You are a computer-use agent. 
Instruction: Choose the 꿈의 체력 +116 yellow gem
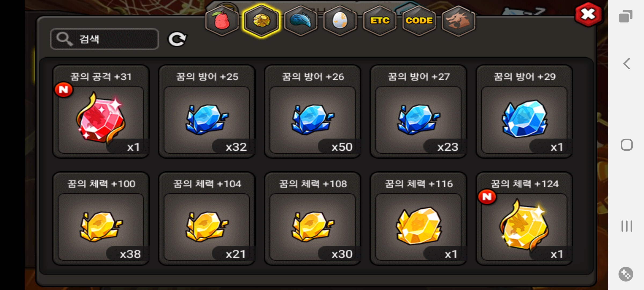point(418,219)
